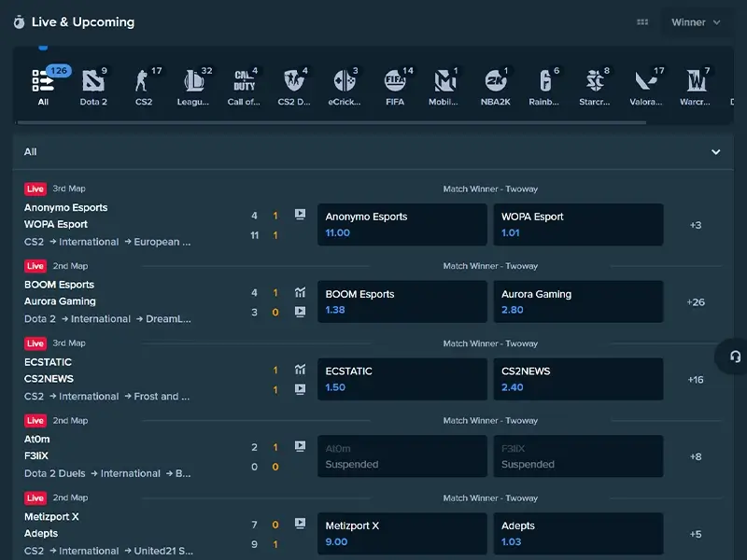
Task: Open Metizport X team name in match list
Action: (x=51, y=517)
